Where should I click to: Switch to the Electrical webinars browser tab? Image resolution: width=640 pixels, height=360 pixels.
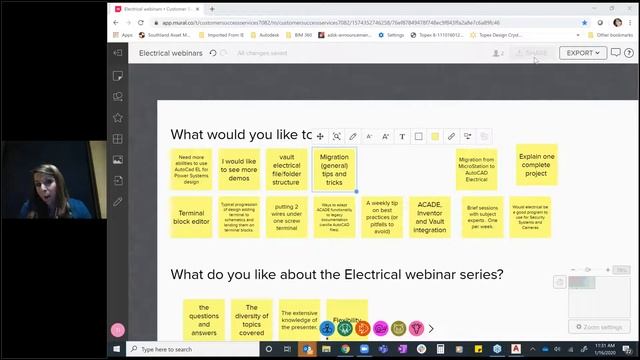[157, 9]
